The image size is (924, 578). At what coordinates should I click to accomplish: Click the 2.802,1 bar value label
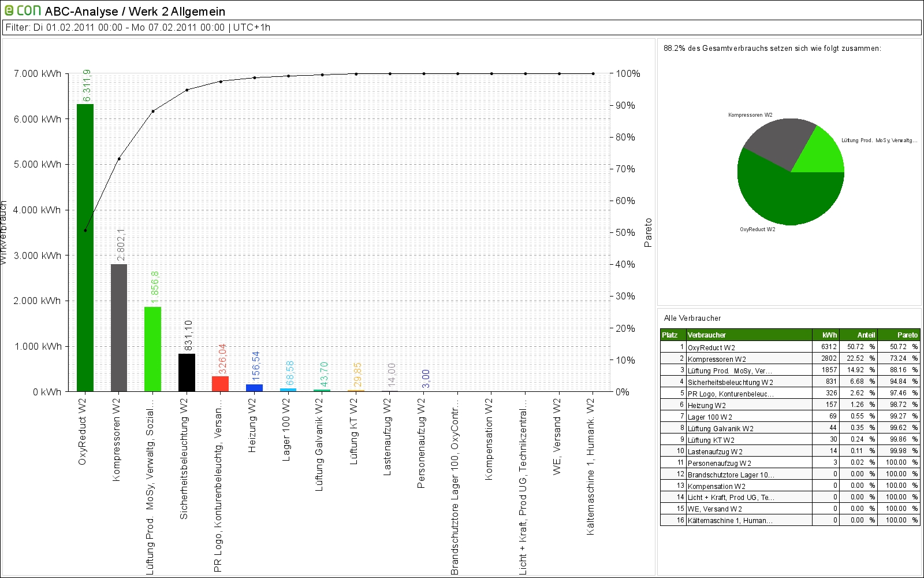click(121, 244)
